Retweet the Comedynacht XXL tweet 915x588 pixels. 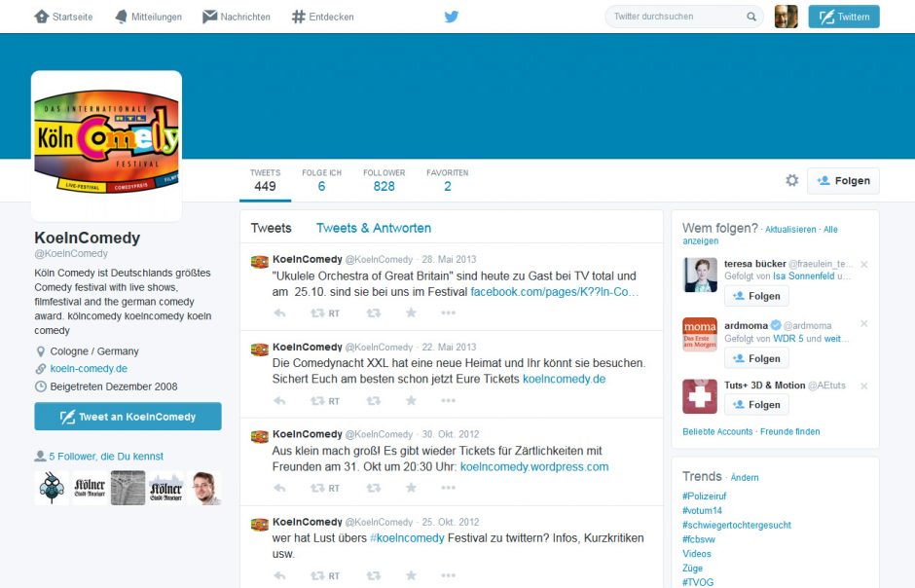(374, 401)
